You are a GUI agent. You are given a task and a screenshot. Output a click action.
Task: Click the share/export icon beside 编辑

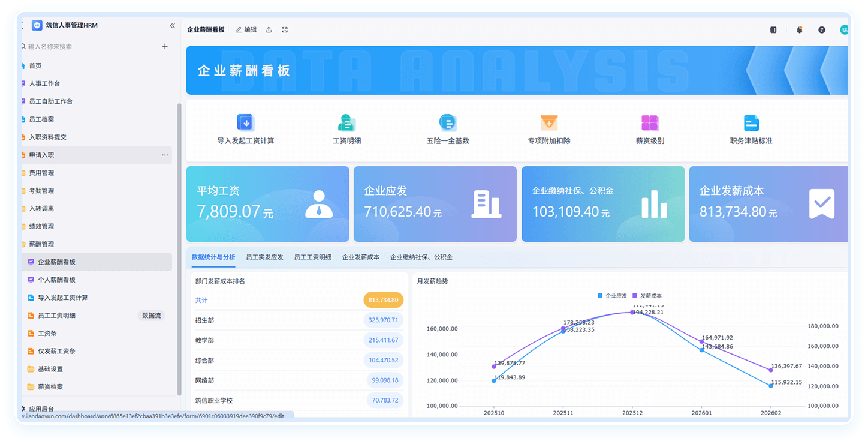tap(269, 29)
